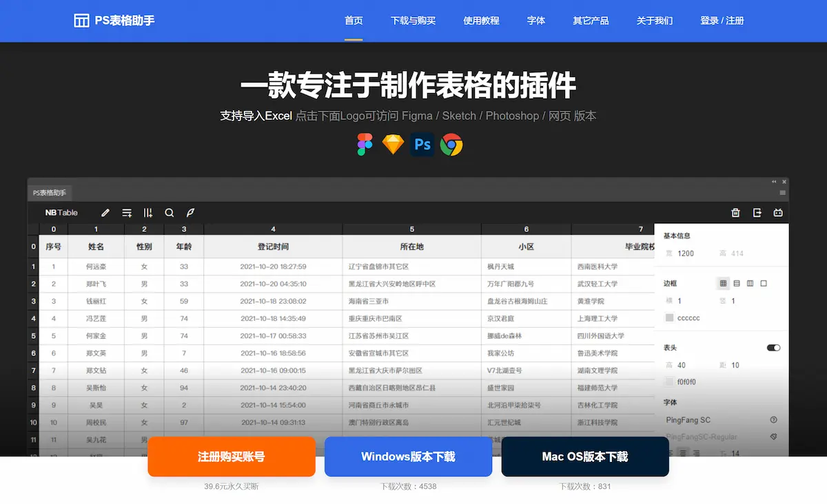Click the magnifier search icon in plugin toolbar

click(x=170, y=213)
